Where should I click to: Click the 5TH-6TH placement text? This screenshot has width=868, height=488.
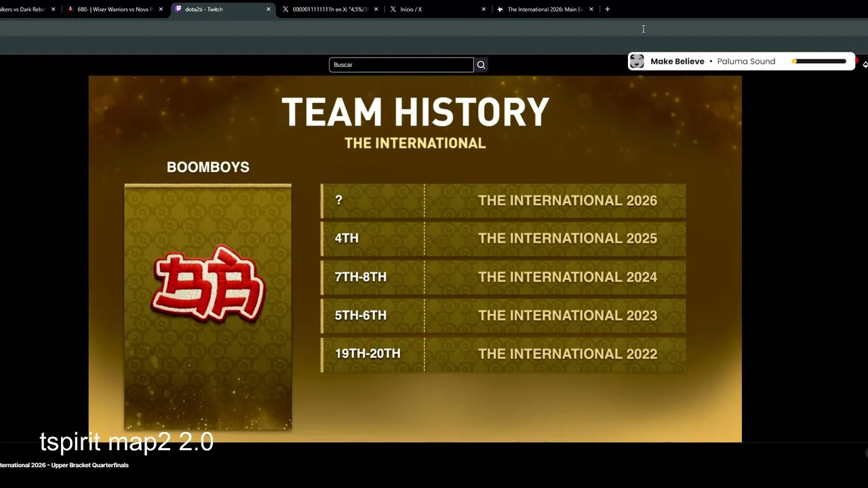tap(361, 316)
